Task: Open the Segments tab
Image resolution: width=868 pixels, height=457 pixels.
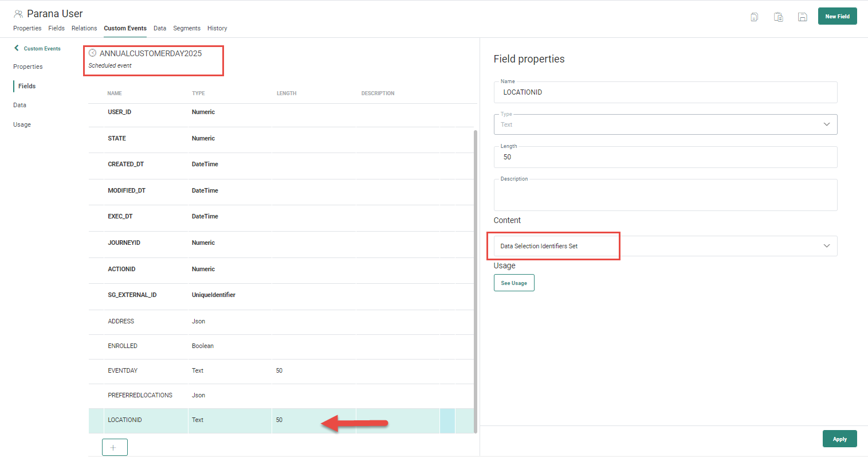Action: coord(187,28)
